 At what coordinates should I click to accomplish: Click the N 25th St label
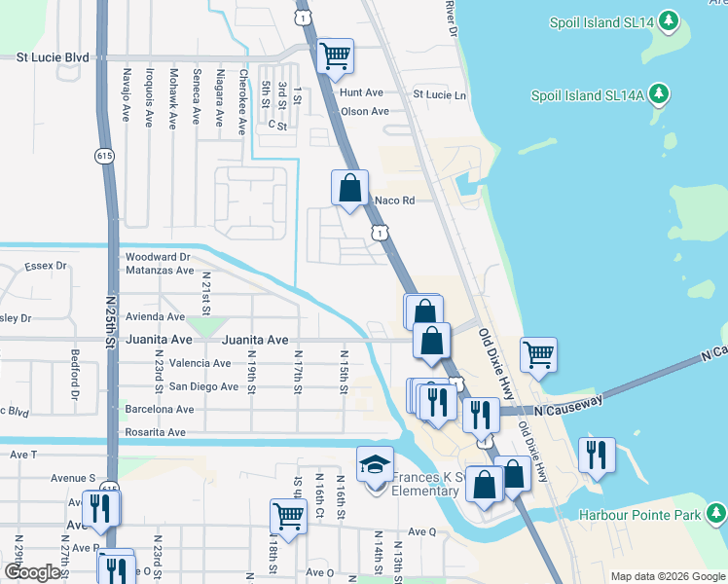tap(110, 322)
